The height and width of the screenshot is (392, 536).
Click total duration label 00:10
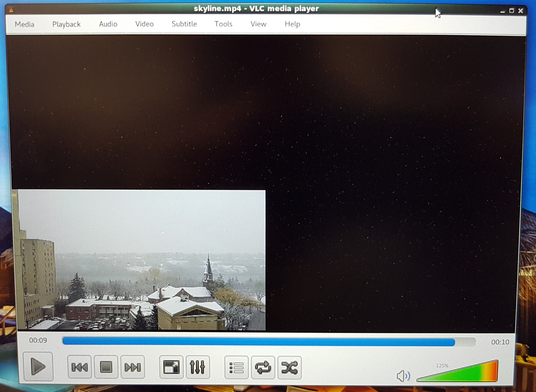[500, 342]
